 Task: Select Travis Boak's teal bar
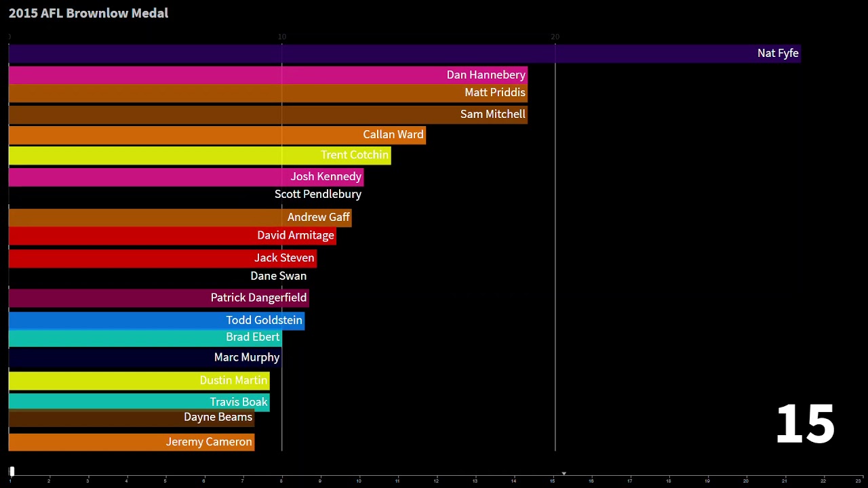pos(139,402)
